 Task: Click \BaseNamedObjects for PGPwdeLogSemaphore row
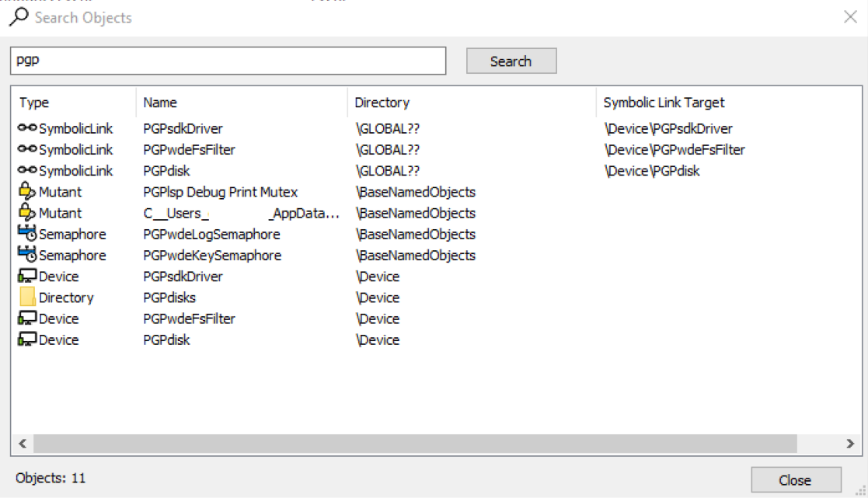pyautogui.click(x=416, y=234)
